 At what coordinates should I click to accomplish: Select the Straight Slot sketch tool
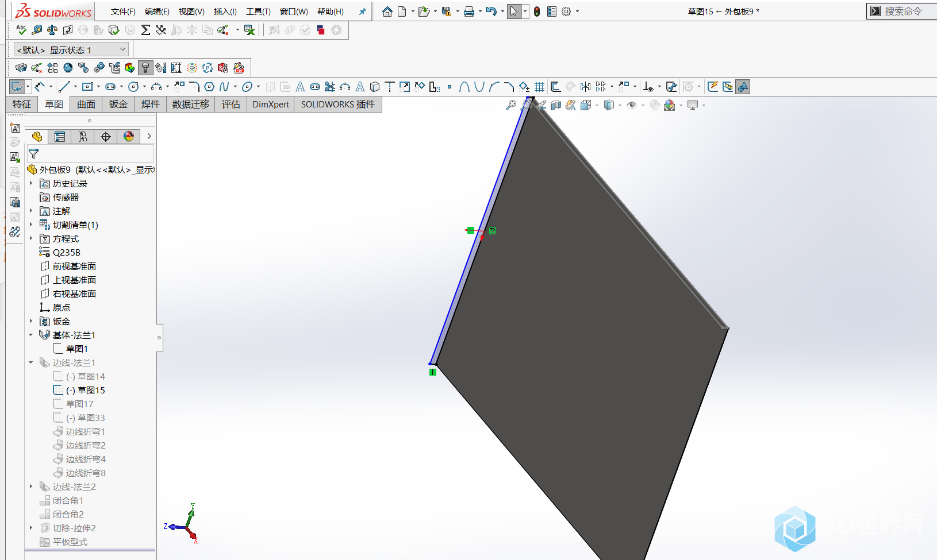[110, 87]
